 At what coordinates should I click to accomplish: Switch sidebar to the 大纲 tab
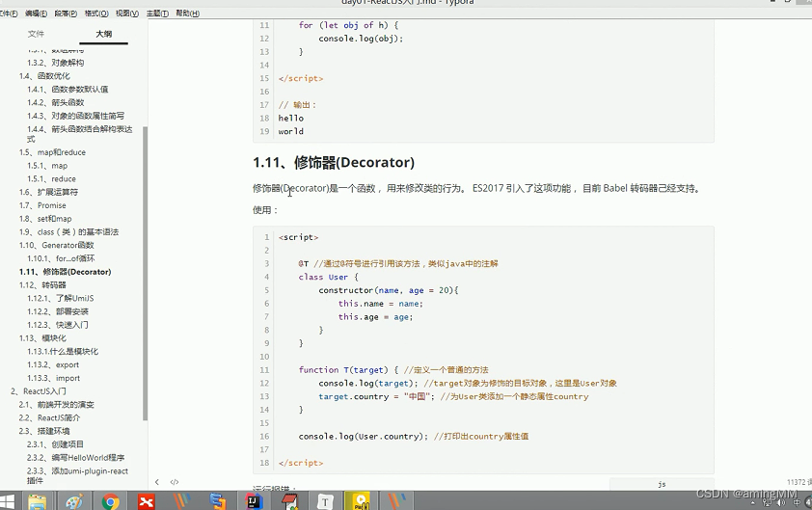pyautogui.click(x=103, y=34)
